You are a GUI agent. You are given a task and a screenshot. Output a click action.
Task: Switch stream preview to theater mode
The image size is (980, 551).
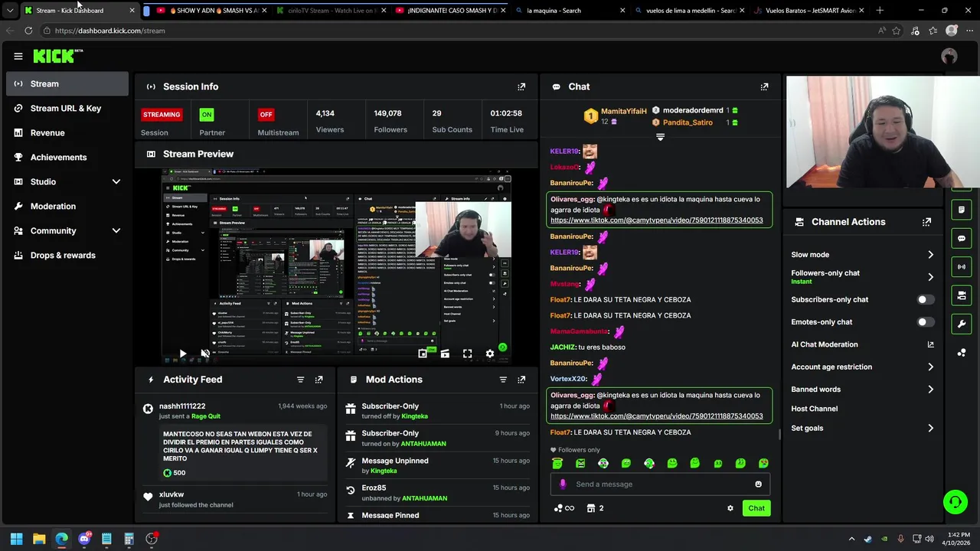coord(445,354)
